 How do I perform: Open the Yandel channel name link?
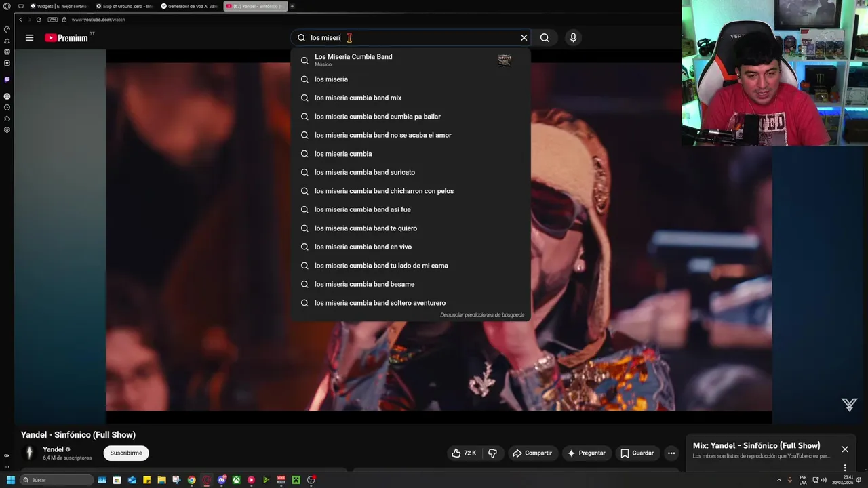(x=53, y=449)
